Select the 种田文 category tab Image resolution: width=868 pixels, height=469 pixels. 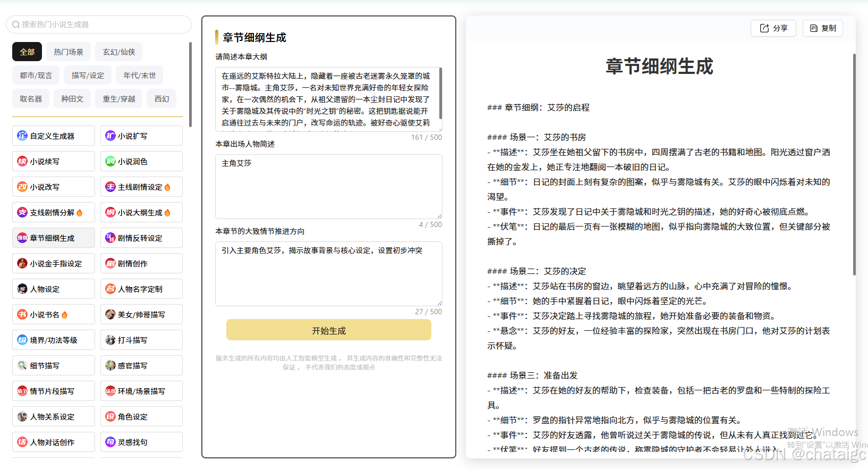click(x=72, y=98)
